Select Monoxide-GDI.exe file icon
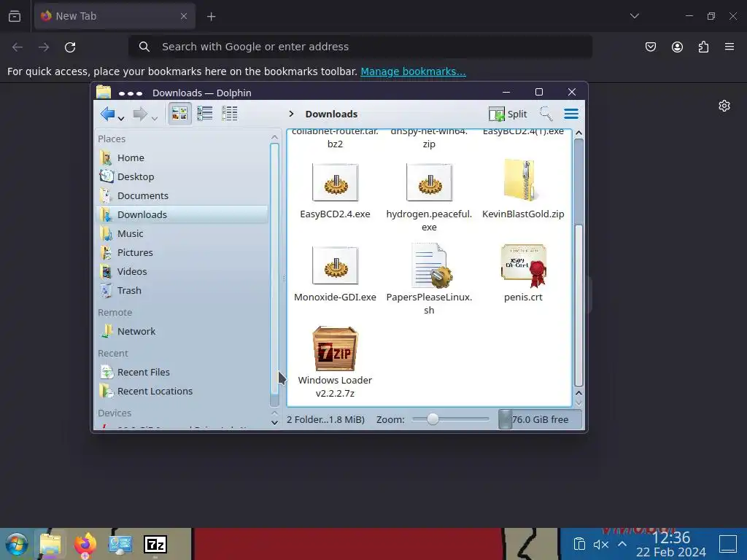 (x=335, y=265)
